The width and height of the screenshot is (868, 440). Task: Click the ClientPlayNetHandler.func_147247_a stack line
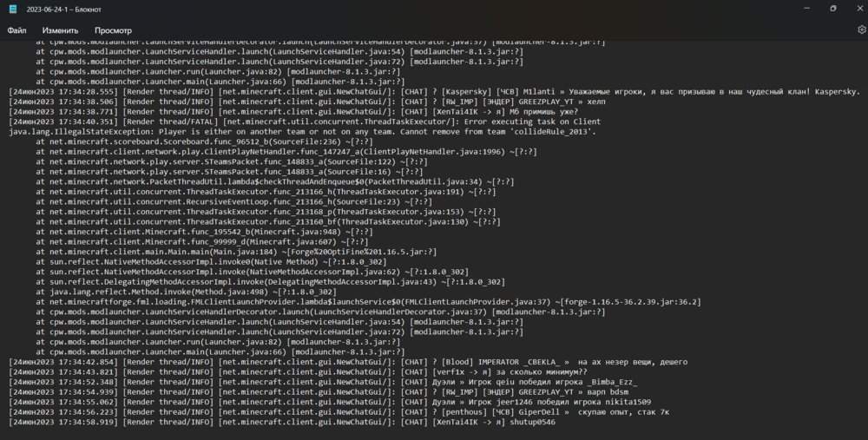pyautogui.click(x=286, y=152)
